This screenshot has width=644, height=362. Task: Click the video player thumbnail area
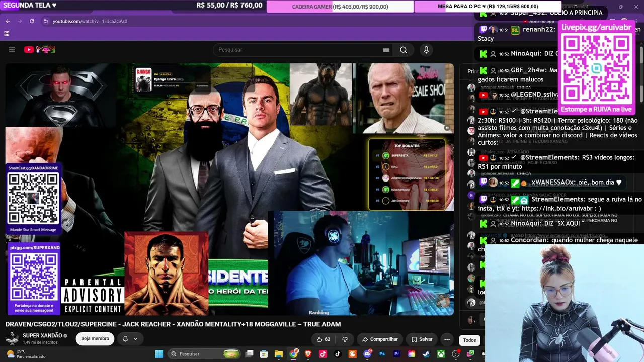pyautogui.click(x=229, y=190)
